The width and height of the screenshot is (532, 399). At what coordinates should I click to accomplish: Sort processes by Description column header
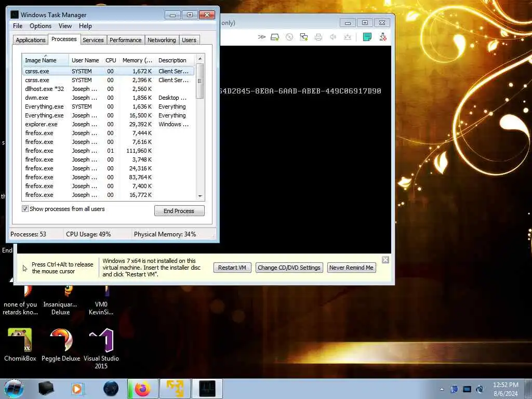[175, 60]
